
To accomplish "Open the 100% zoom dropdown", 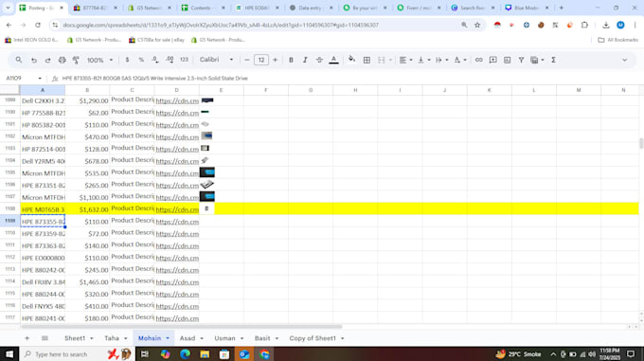I will 99,60.
